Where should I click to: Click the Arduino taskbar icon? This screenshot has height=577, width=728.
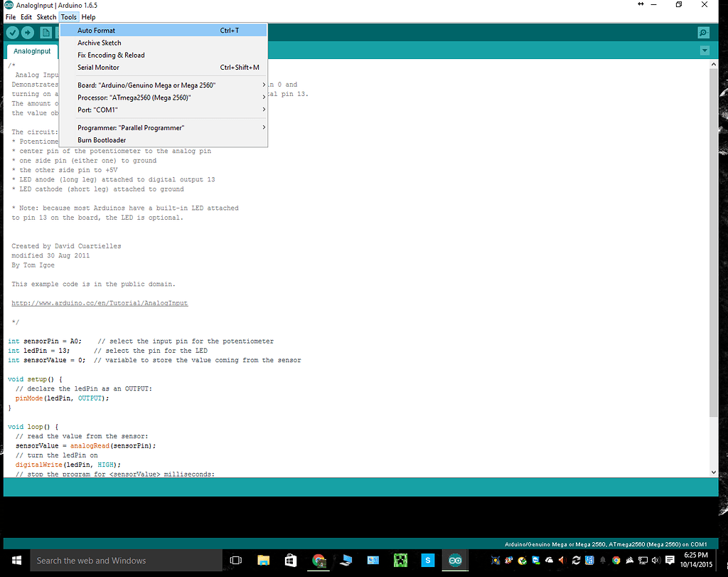coord(455,560)
